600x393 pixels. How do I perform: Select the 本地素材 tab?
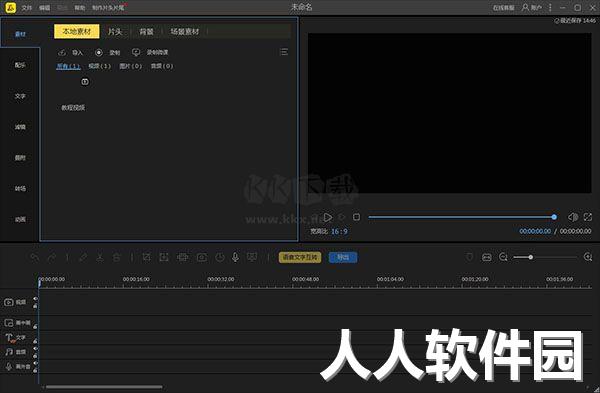(77, 31)
